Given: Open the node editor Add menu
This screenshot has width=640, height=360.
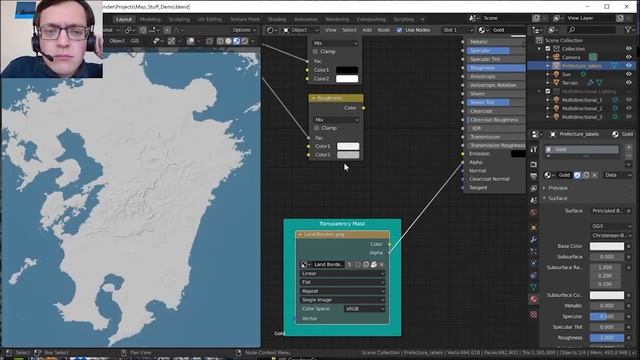Looking at the screenshot, I should pos(367,30).
